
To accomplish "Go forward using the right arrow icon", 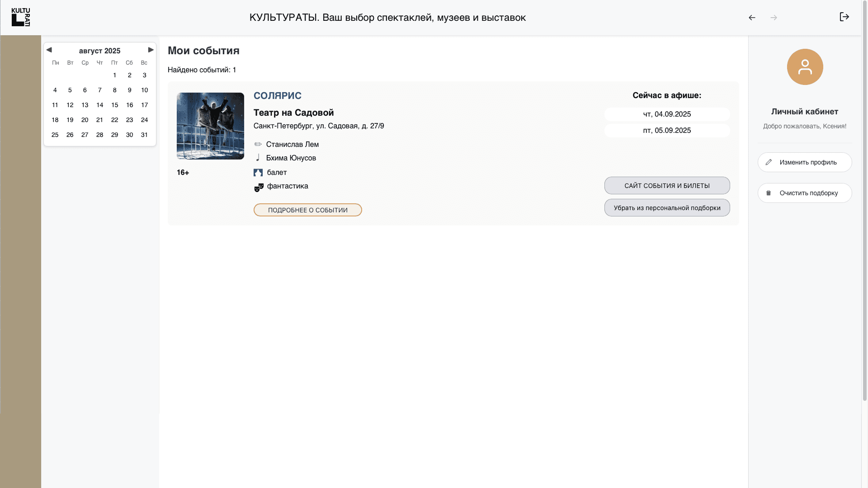I will pos(774,18).
